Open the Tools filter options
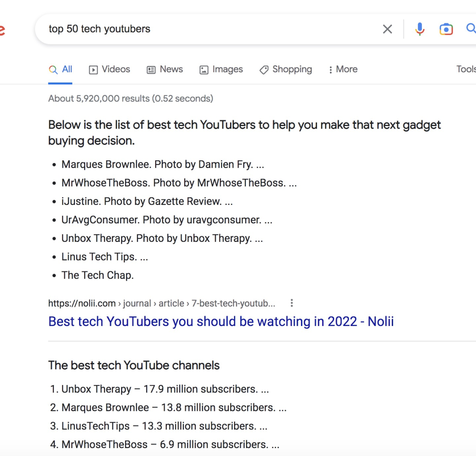This screenshot has width=476, height=456. click(465, 69)
